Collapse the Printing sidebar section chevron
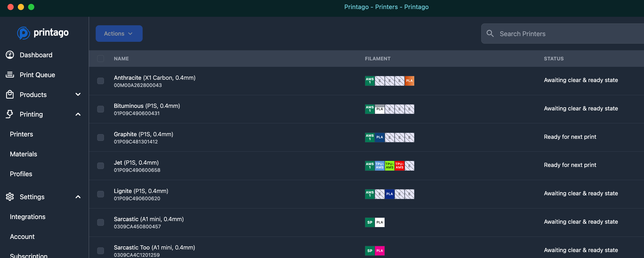 [78, 114]
